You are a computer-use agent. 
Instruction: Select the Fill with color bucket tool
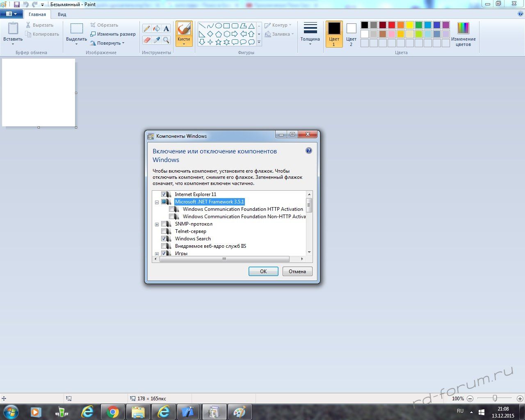click(x=157, y=29)
